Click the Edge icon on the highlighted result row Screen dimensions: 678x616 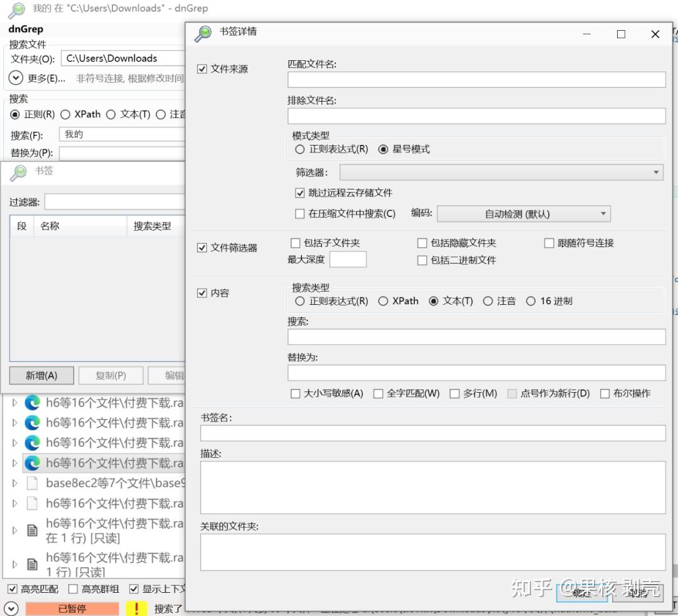tap(32, 463)
